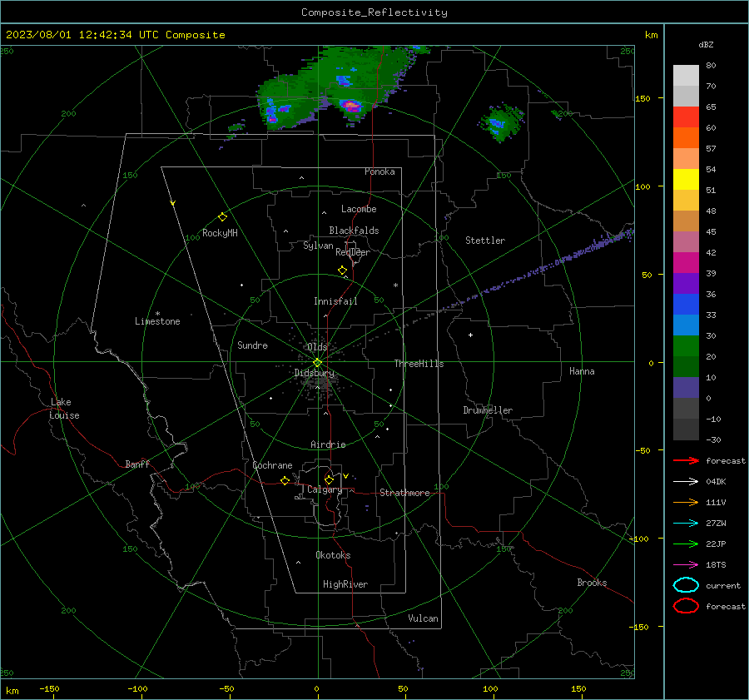Screen dimensions: 749x700
Task: Click the Stettler city label
Action: (x=485, y=241)
